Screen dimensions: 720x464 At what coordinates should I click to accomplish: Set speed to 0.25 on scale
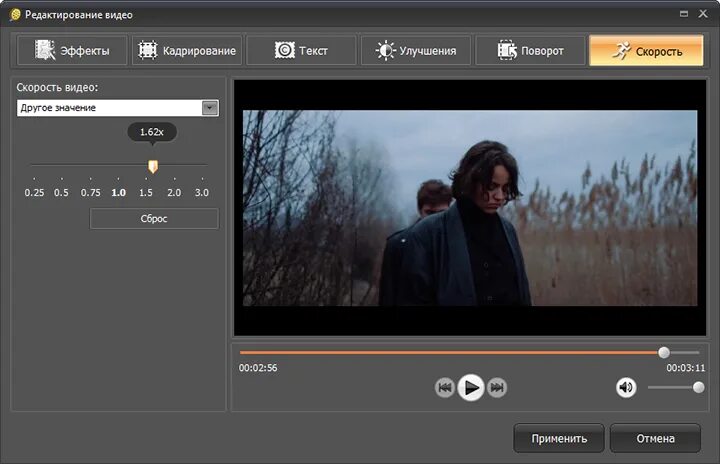pyautogui.click(x=34, y=192)
